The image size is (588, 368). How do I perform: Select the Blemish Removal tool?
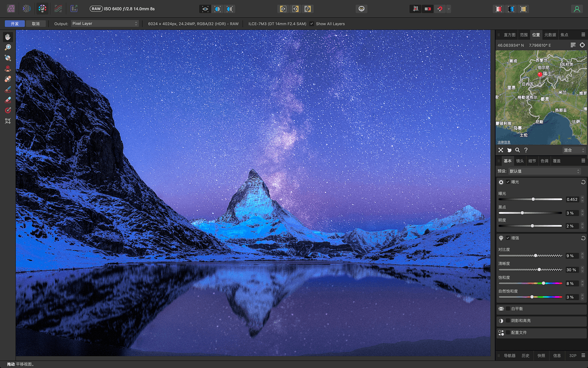[8, 78]
